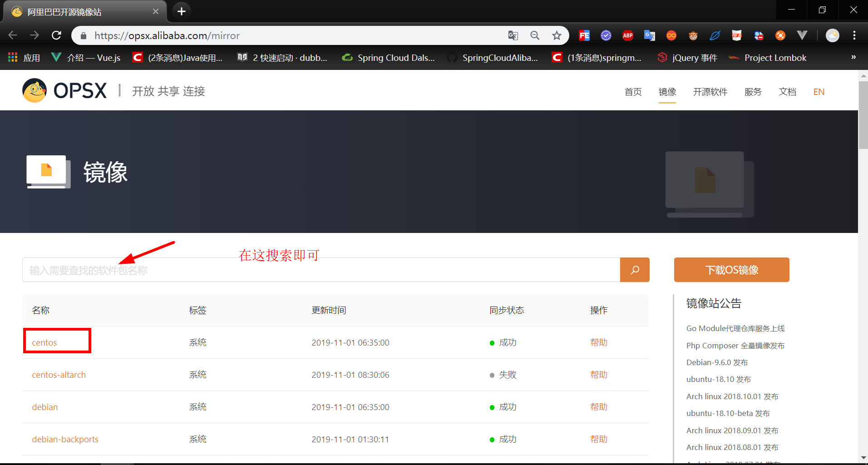This screenshot has width=868, height=465.
Task: Open the 应用 apps bookmark
Action: click(24, 58)
